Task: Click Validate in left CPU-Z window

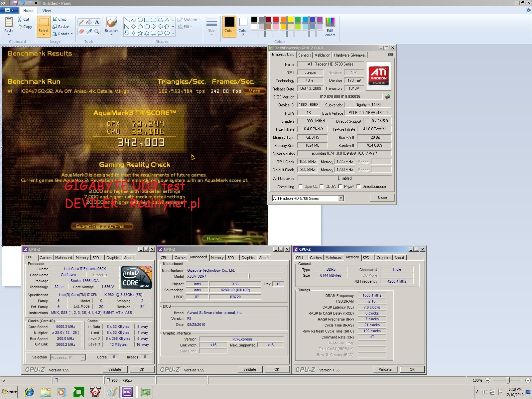Action: coord(115,369)
